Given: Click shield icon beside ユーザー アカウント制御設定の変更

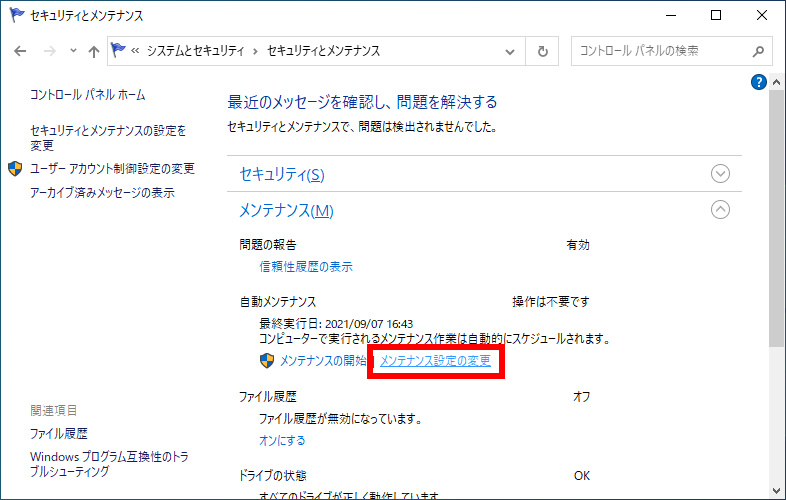Looking at the screenshot, I should (x=15, y=168).
